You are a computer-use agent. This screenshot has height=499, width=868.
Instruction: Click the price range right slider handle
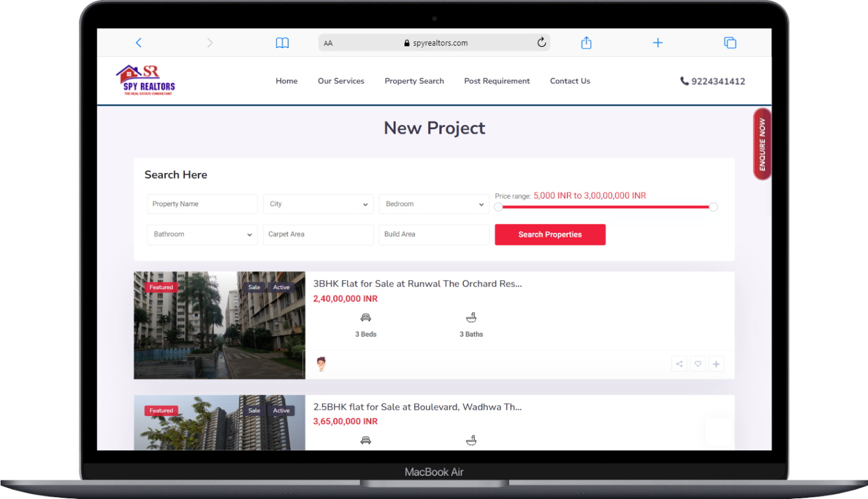[713, 207]
